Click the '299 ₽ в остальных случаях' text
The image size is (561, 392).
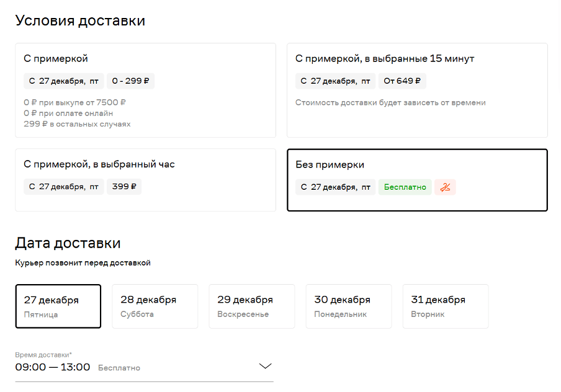pyautogui.click(x=77, y=124)
